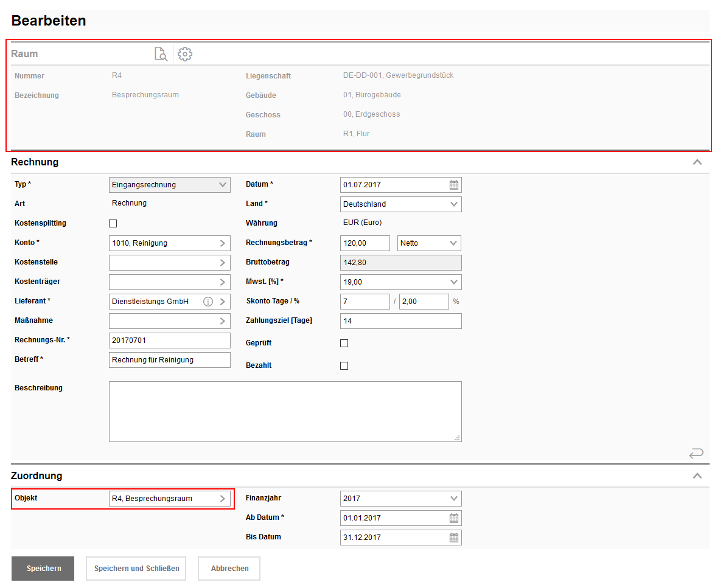Click the document preview magnifier icon beside Raum
Image resolution: width=712 pixels, height=588 pixels.
pos(161,54)
